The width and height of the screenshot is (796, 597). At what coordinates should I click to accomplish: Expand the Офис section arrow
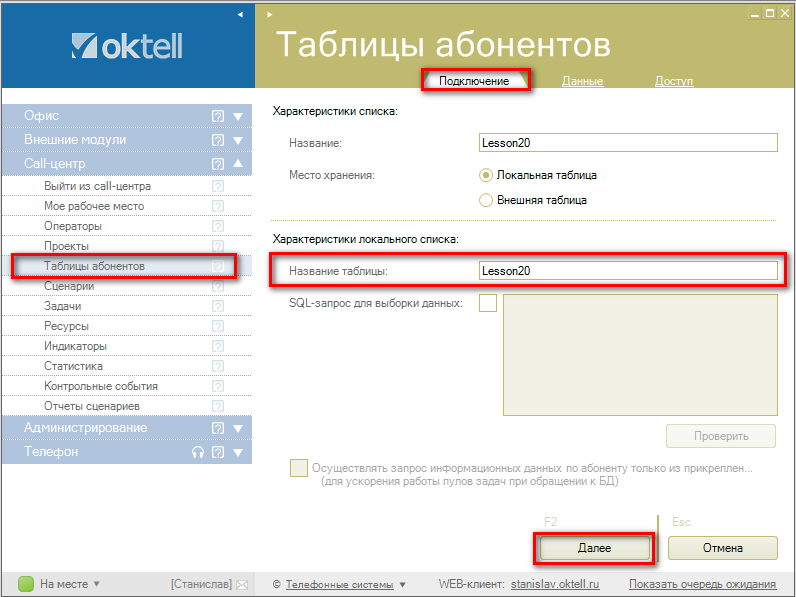(238, 116)
